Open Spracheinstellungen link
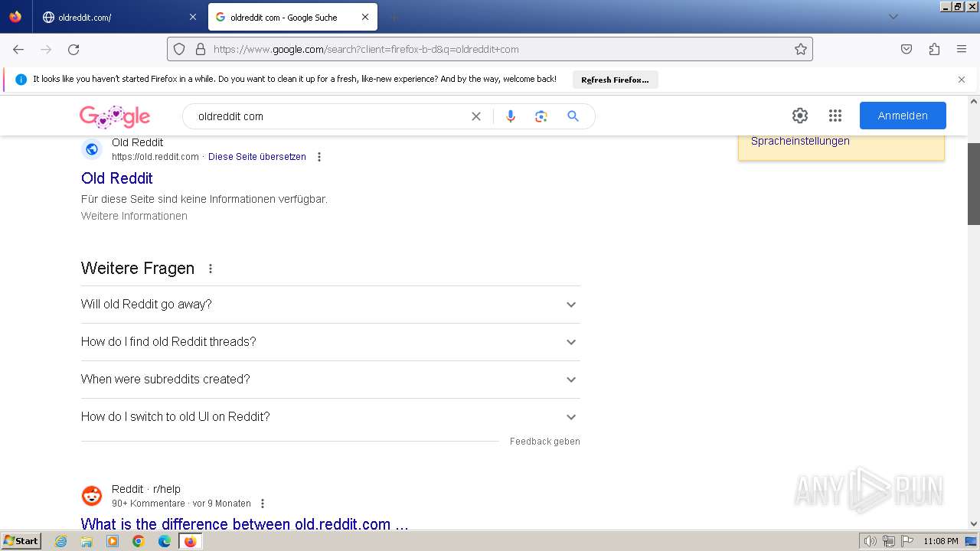This screenshot has width=980, height=551. click(800, 141)
